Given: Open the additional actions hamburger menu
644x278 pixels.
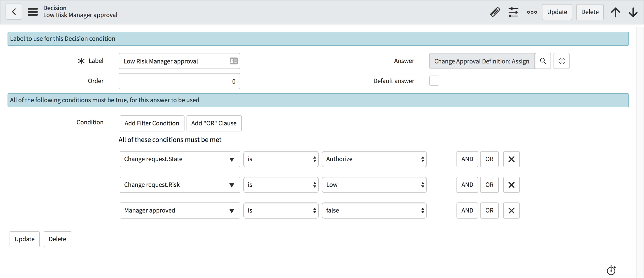Looking at the screenshot, I should coord(32,12).
